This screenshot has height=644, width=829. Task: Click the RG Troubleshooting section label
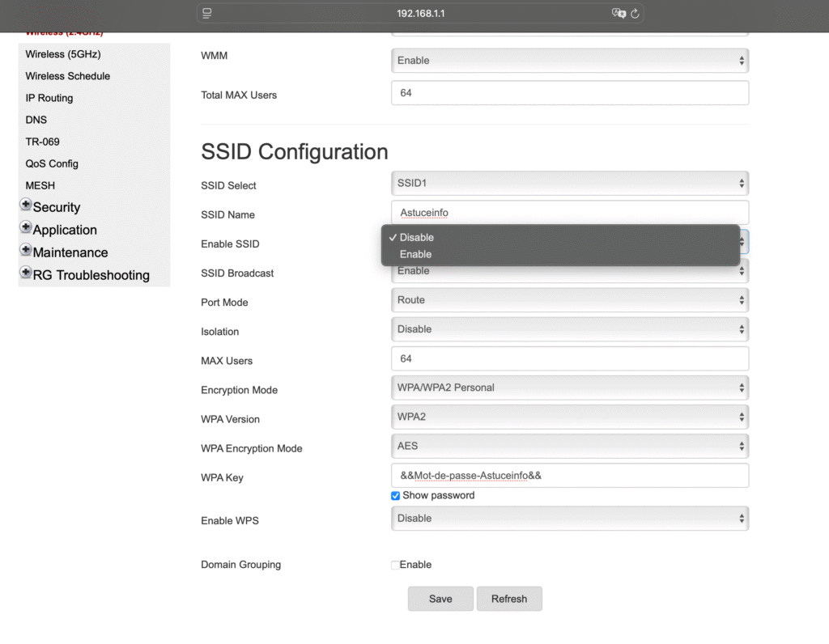pyautogui.click(x=91, y=275)
